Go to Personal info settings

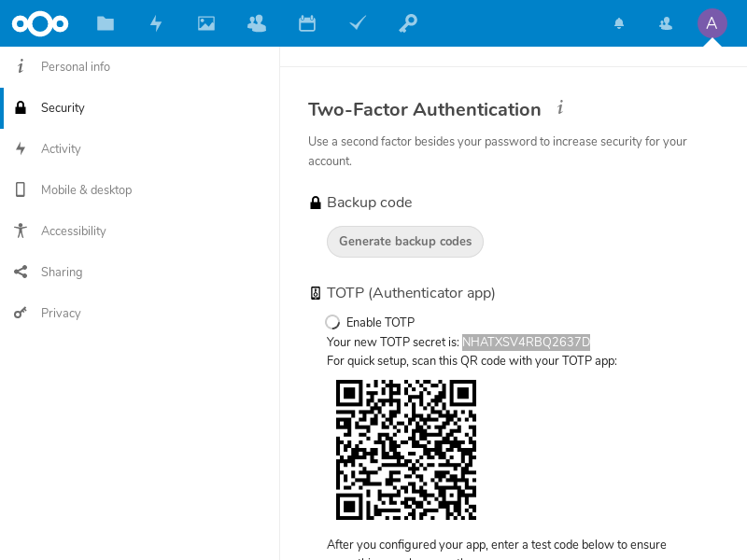pyautogui.click(x=76, y=67)
